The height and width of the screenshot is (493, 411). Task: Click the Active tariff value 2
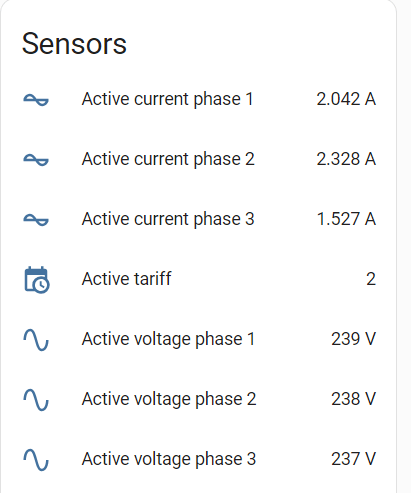(x=371, y=279)
